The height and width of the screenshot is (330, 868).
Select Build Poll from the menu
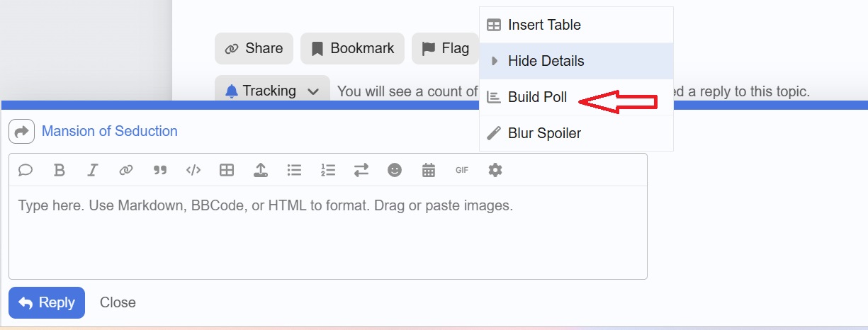click(x=537, y=98)
